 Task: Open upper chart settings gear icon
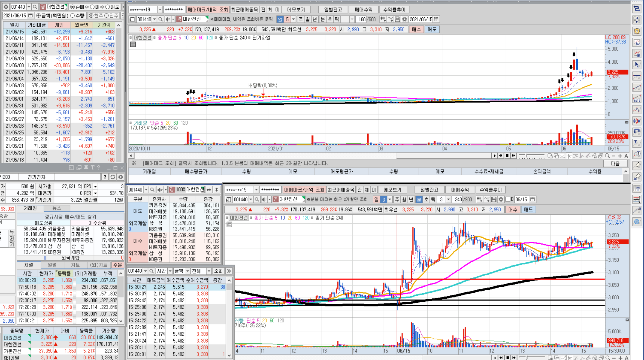tap(404, 19)
